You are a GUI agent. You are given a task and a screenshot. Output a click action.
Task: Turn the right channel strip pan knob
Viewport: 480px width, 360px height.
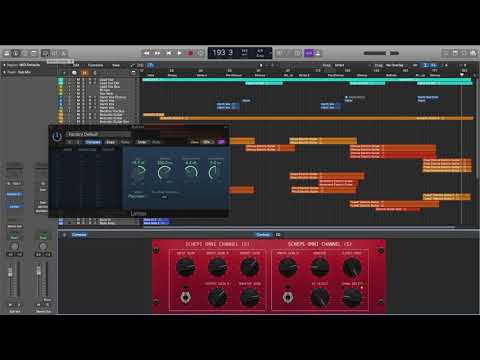point(43,247)
